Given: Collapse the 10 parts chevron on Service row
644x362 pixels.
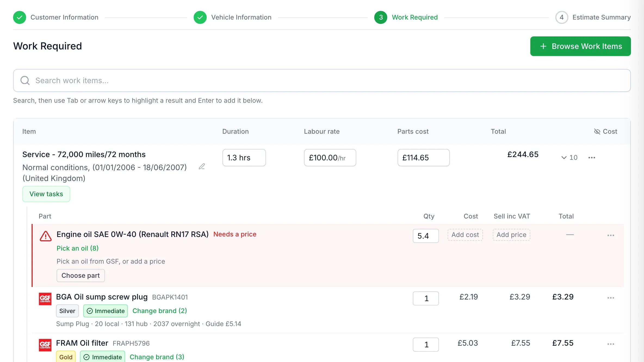Looking at the screenshot, I should pos(569,158).
